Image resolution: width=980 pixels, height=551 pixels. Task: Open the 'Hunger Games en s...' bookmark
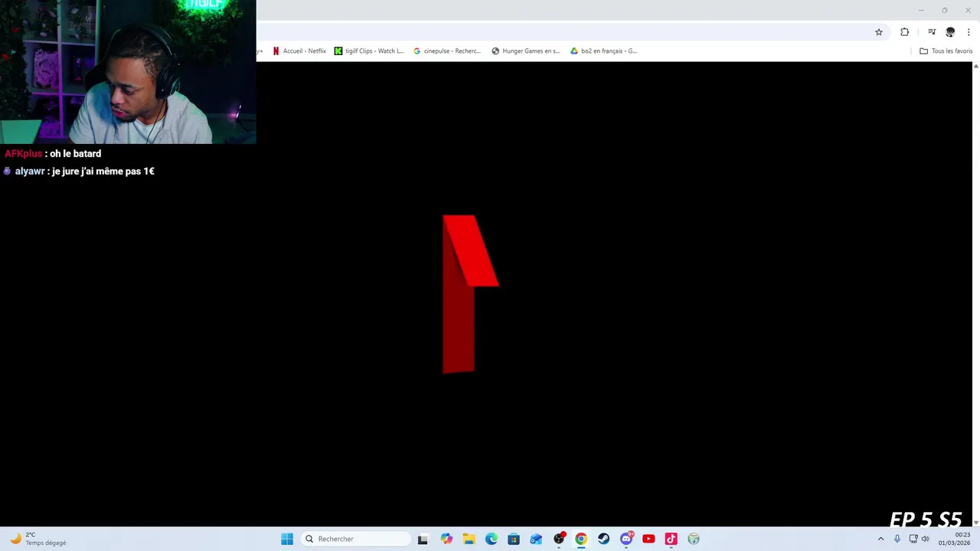[526, 51]
